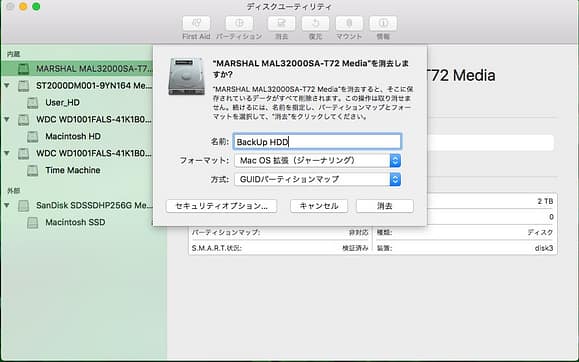579x362 pixels.
Task: Click the green zoom window button
Action: (x=36, y=7)
